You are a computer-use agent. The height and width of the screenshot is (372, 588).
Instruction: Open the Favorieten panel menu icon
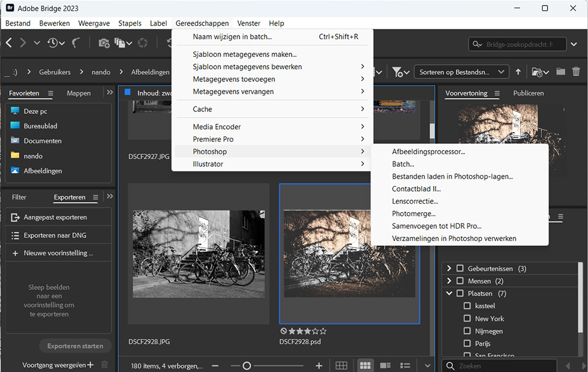point(51,93)
